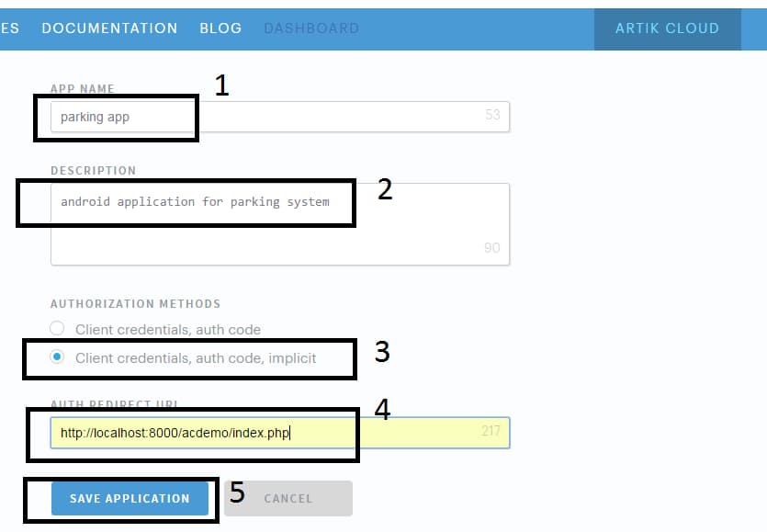Cancel the application form
This screenshot has width=767, height=532.
coord(288,498)
